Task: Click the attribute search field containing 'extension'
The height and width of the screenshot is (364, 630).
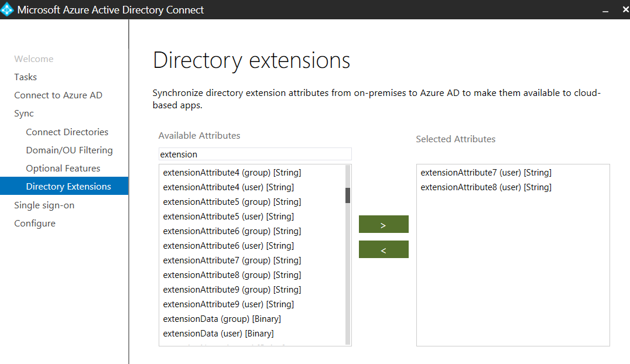Action: click(255, 153)
